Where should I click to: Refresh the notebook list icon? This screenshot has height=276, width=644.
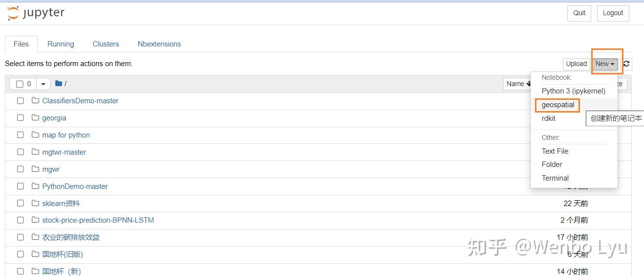click(626, 64)
